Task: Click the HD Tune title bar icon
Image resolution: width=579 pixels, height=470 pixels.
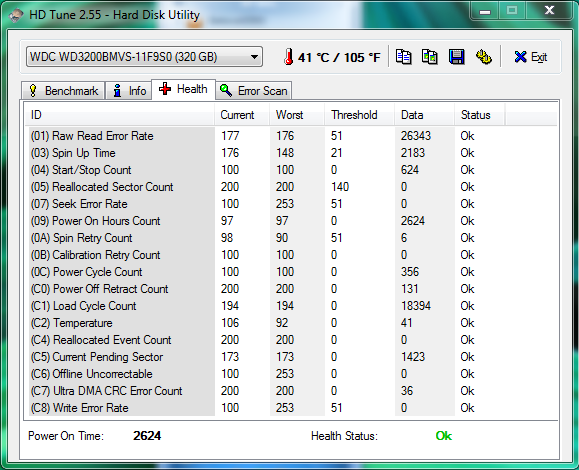Action: 16,15
